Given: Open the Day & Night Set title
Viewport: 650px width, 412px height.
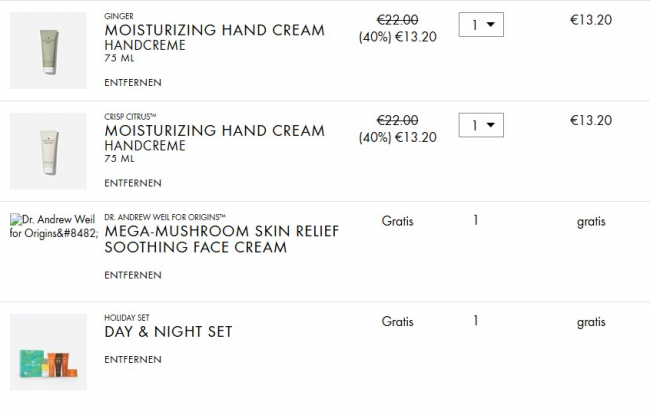Looking at the screenshot, I should (x=168, y=332).
